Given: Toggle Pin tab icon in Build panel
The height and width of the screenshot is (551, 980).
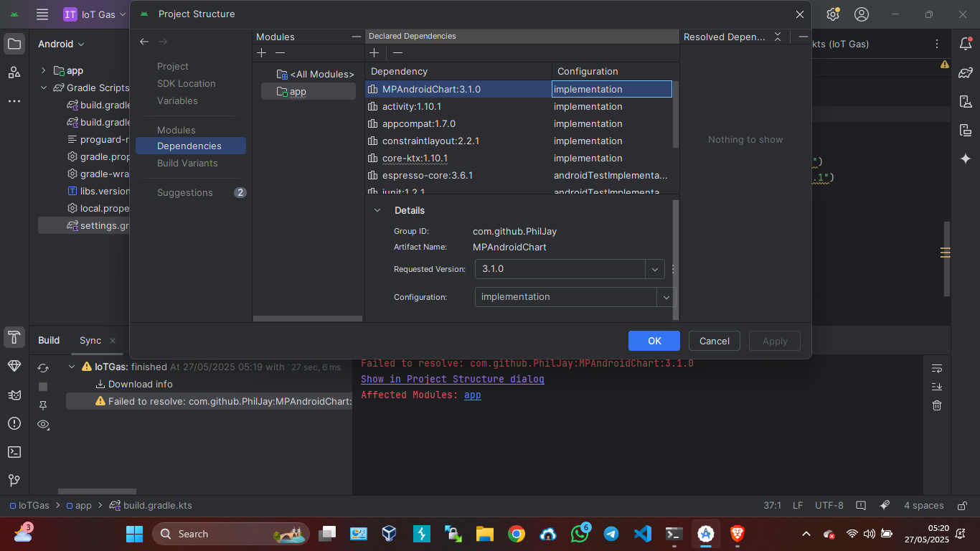Looking at the screenshot, I should tap(43, 405).
